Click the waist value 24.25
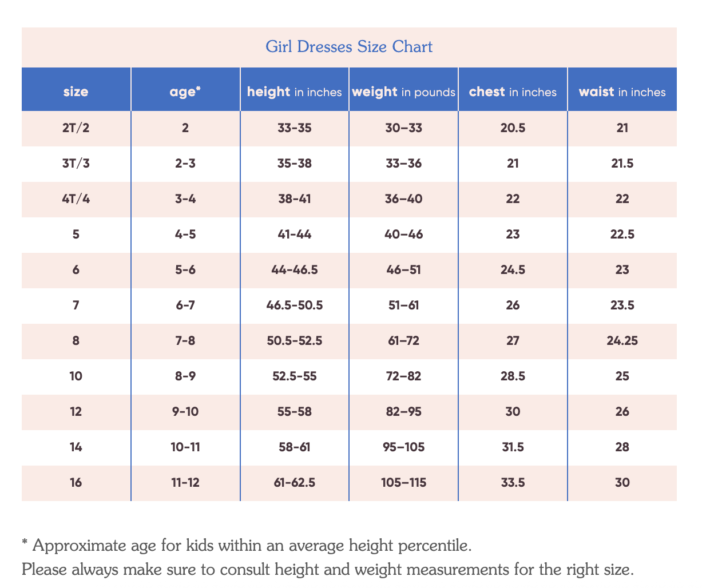This screenshot has height=588, width=702. [x=622, y=341]
